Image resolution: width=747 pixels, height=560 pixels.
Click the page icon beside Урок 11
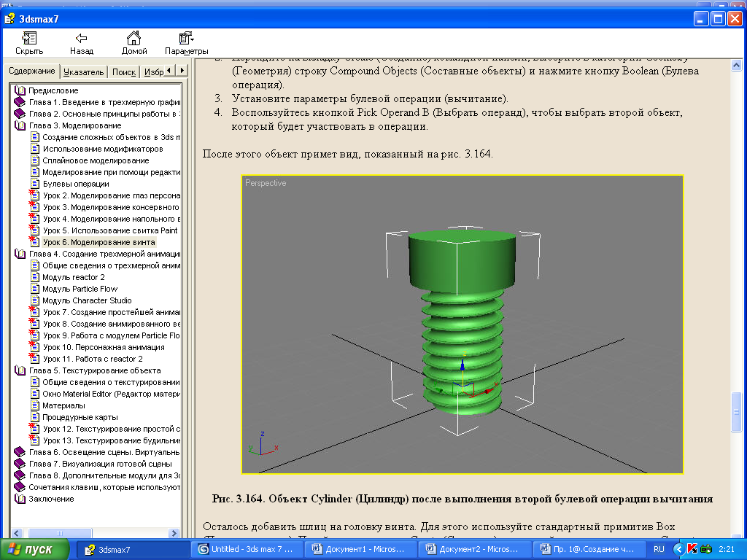click(34, 359)
